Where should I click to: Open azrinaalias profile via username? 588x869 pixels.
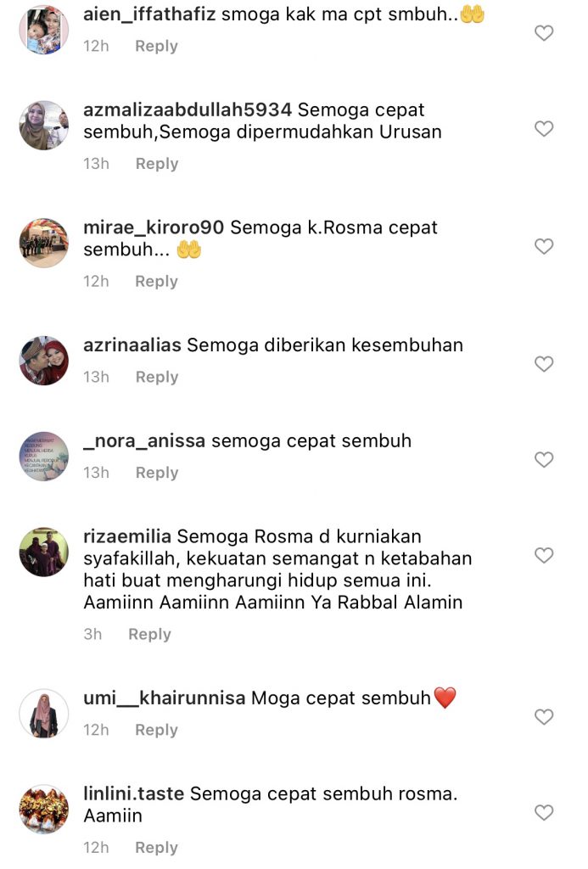pyautogui.click(x=132, y=345)
